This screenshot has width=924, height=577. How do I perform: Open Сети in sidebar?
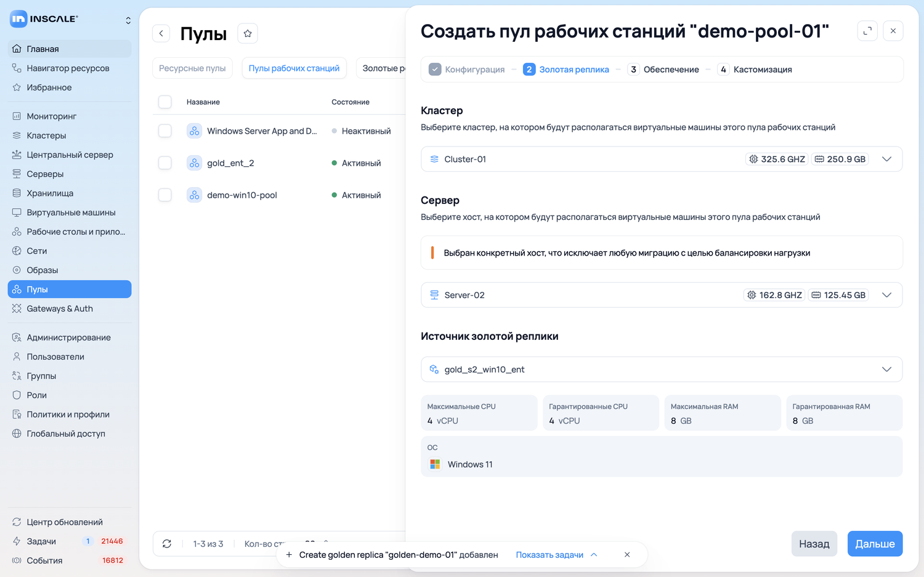[70, 251]
